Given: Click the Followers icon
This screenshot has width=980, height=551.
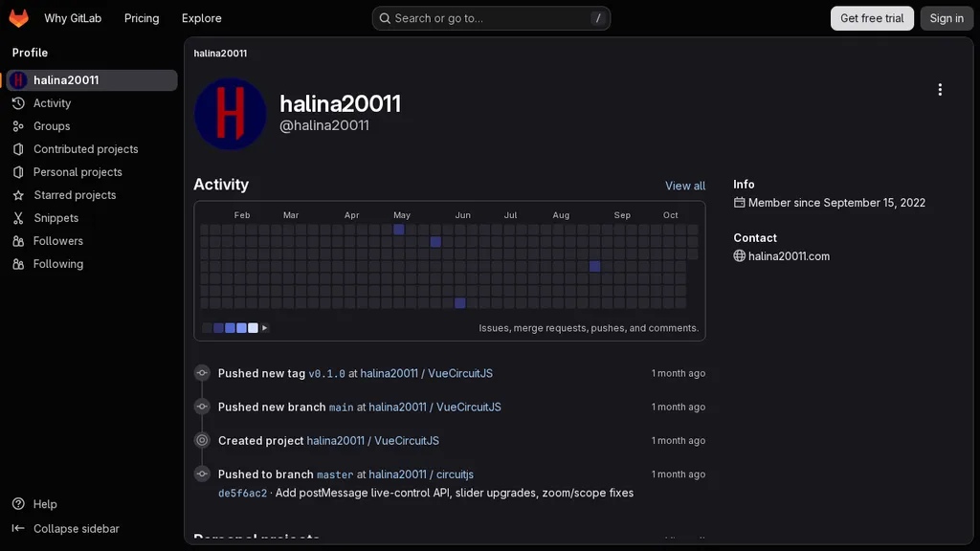Looking at the screenshot, I should point(18,240).
